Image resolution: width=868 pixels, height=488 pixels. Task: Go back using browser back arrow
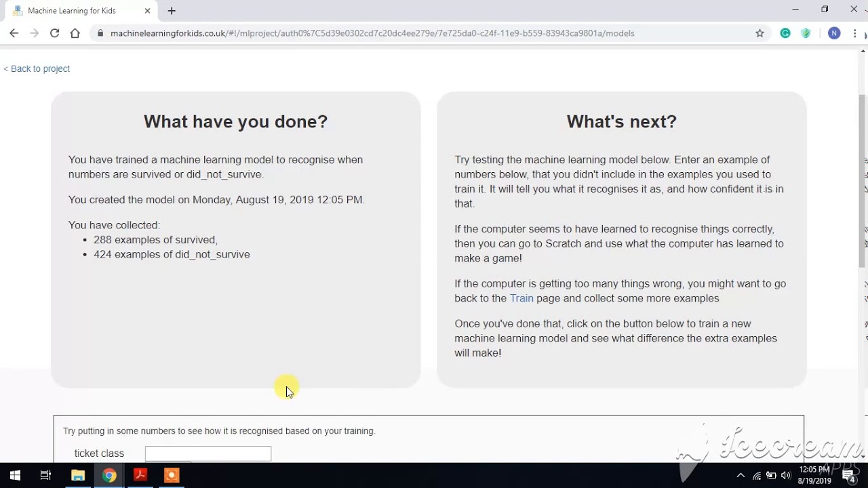click(14, 33)
